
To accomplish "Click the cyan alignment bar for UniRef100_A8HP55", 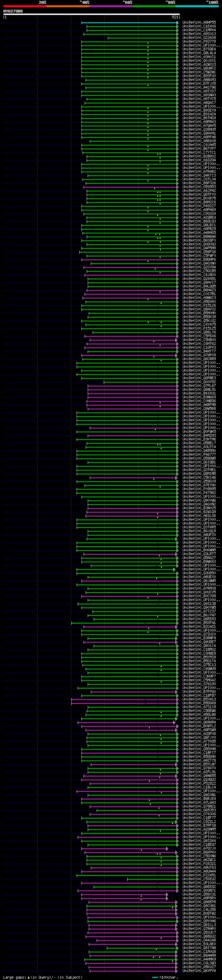I will click(x=130, y=23).
